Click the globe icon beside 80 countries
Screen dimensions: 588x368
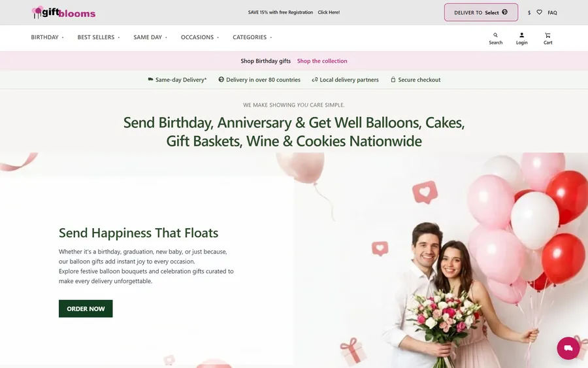click(221, 80)
